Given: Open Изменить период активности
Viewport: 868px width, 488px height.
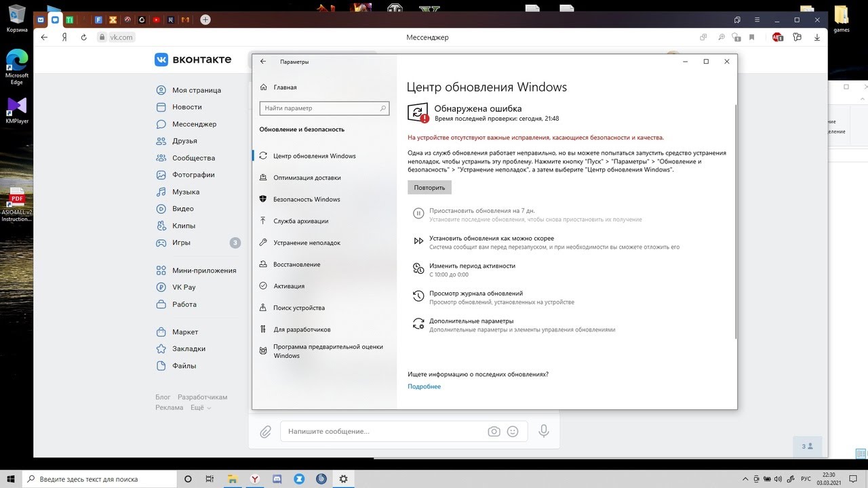Looking at the screenshot, I should click(472, 266).
